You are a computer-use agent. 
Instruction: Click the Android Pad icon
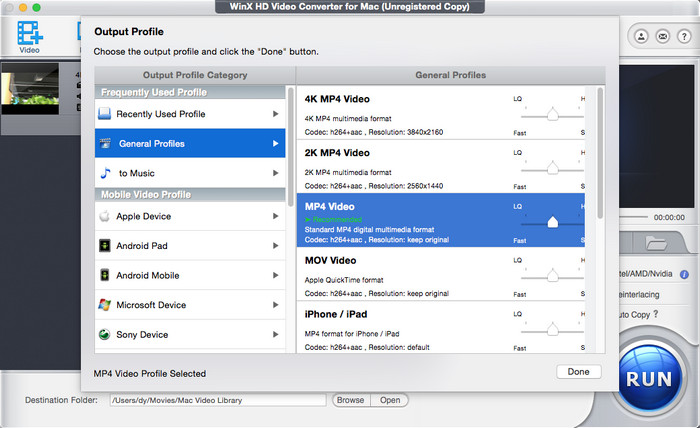pos(104,245)
